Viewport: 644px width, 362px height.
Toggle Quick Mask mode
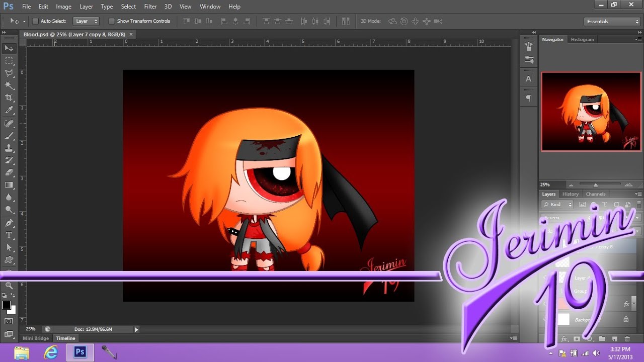point(9,321)
